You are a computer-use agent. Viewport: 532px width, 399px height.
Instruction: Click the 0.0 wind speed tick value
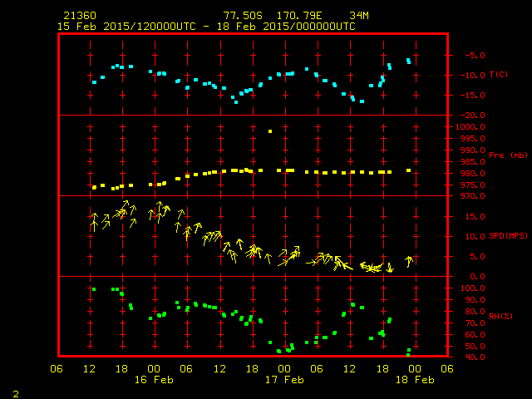(477, 277)
